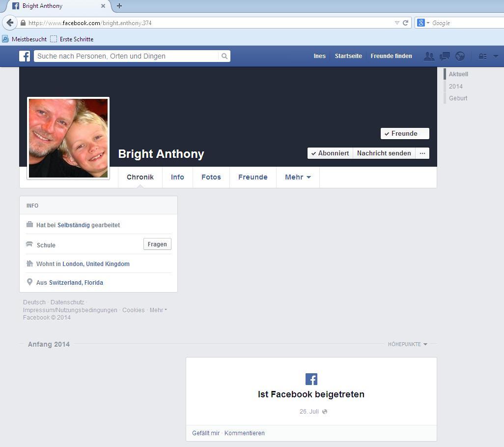Open privacy shortcuts lock icon
Image resolution: width=504 pixels, height=447 pixels.
tap(482, 56)
